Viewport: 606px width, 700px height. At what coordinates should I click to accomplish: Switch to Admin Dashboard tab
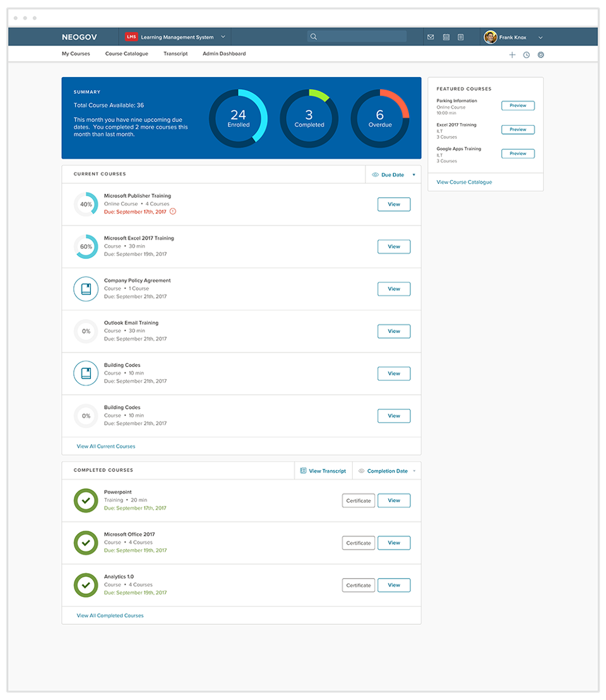click(224, 54)
